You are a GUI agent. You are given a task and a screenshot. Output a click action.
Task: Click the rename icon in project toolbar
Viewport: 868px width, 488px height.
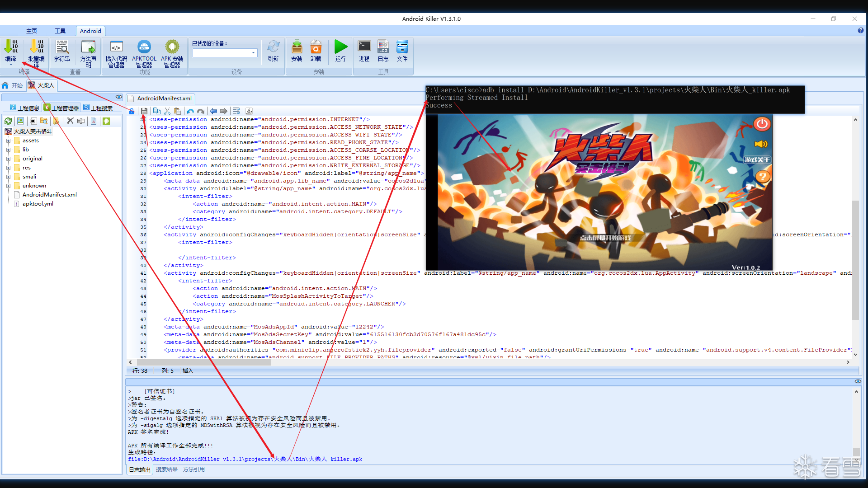81,121
